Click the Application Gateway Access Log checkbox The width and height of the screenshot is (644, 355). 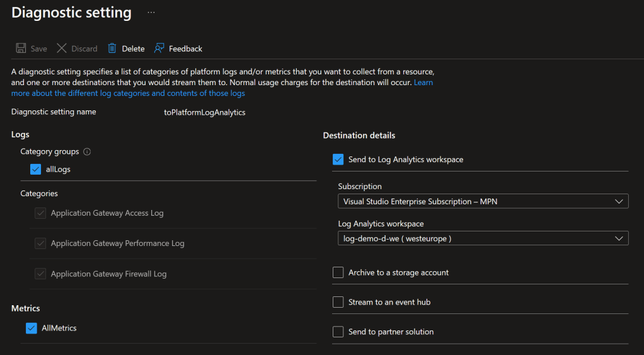coord(40,213)
